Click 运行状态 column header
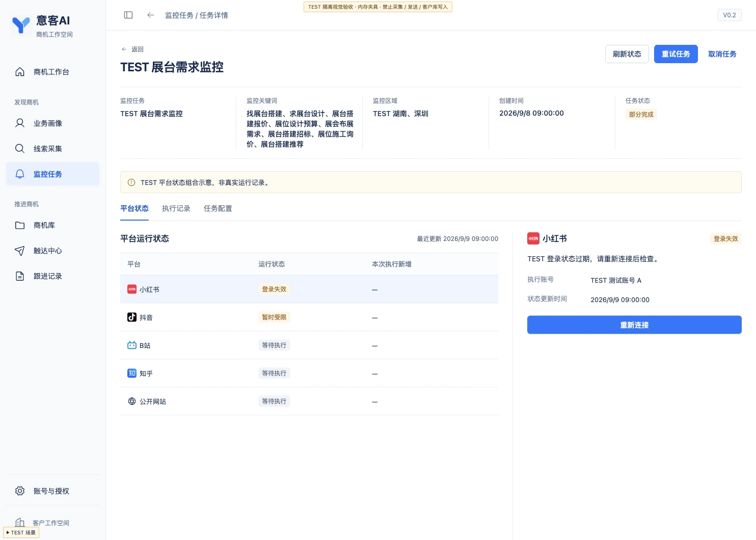This screenshot has width=756, height=540. [272, 264]
